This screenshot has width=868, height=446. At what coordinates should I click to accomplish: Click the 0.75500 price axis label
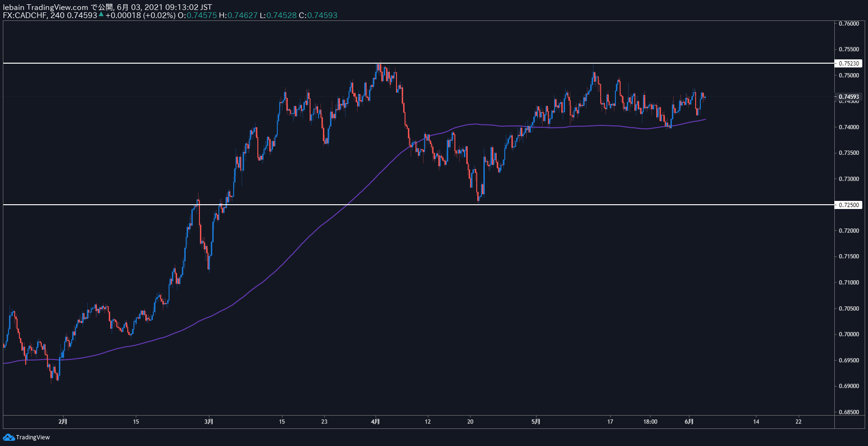(x=849, y=49)
